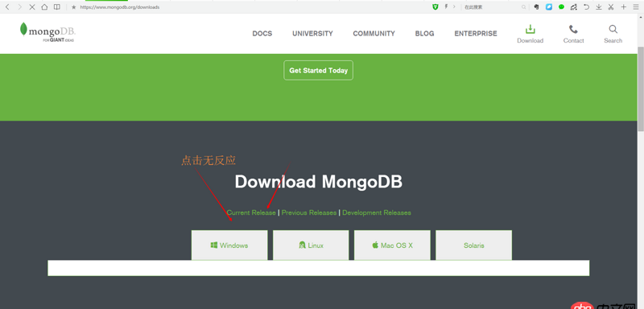Open the ENTERPRISE menu item
The height and width of the screenshot is (309, 644).
[476, 34]
